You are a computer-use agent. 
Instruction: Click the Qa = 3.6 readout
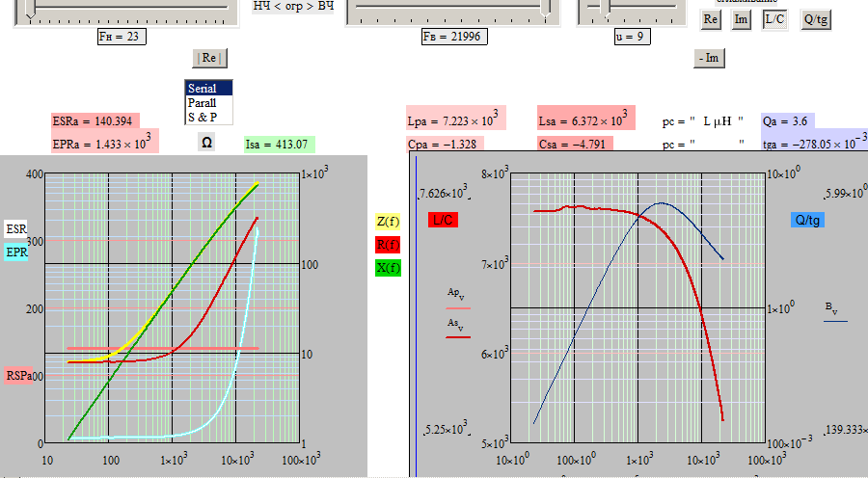click(x=788, y=120)
